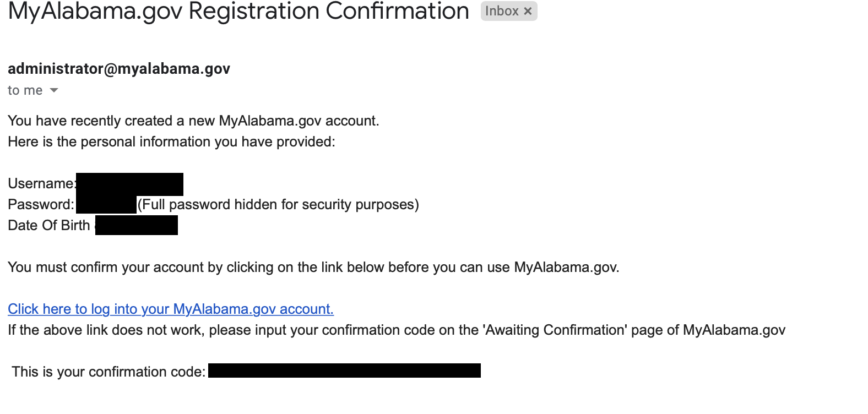Click the 'Username:' label
This screenshot has width=868, height=414.
41,184
